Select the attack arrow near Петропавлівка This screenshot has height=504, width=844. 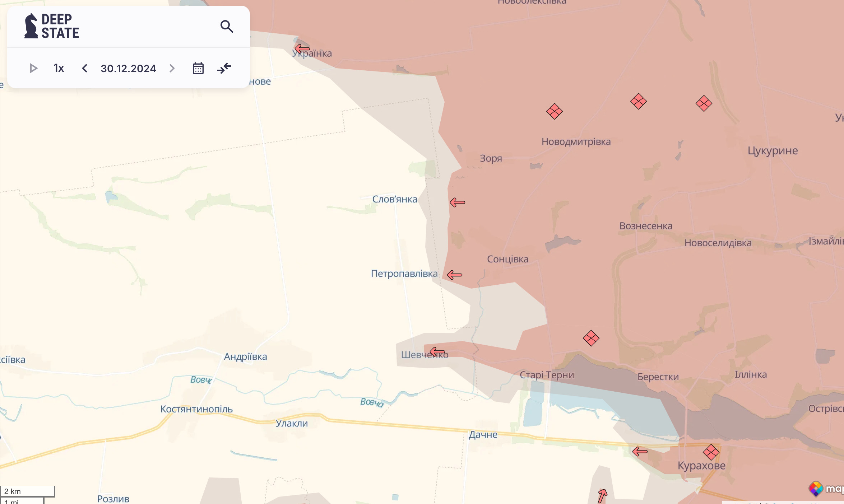click(455, 275)
